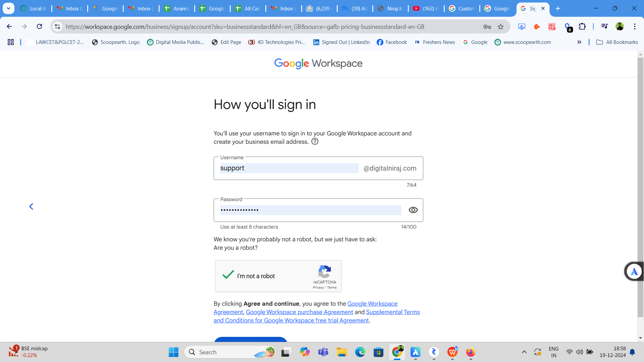Show hidden system tray icons
The image size is (644, 362).
[524, 352]
